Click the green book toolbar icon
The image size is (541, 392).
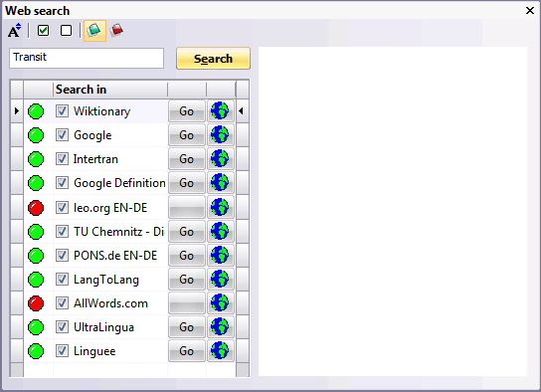click(94, 31)
